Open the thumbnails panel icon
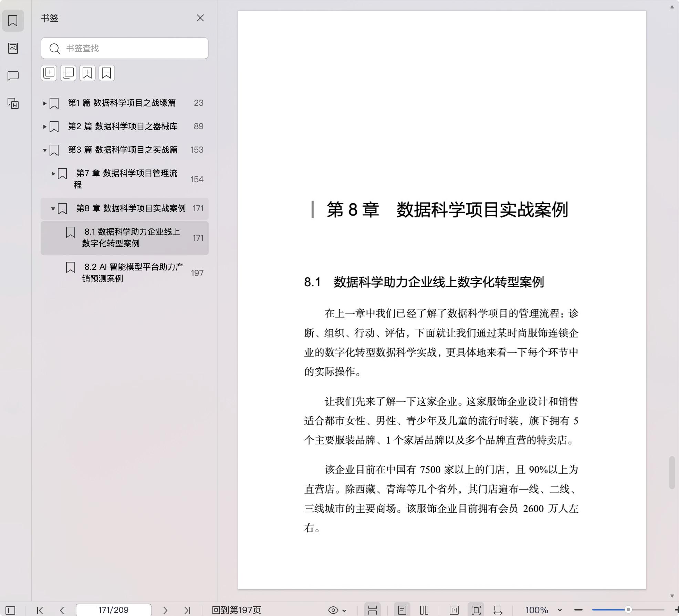The image size is (679, 616). pyautogui.click(x=13, y=48)
